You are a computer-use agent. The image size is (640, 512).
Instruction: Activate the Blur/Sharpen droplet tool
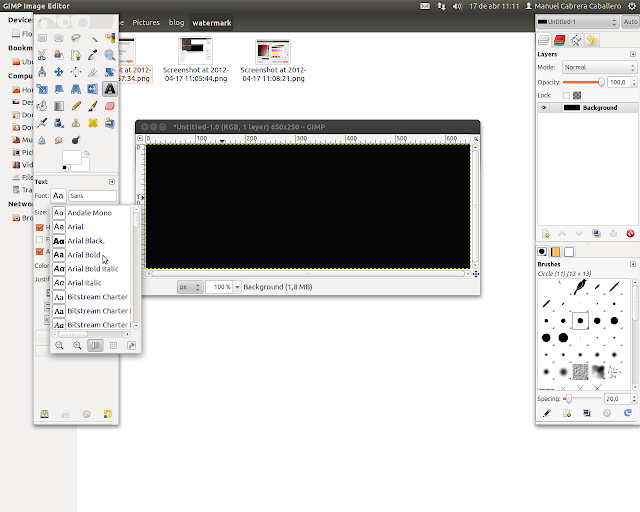42,140
